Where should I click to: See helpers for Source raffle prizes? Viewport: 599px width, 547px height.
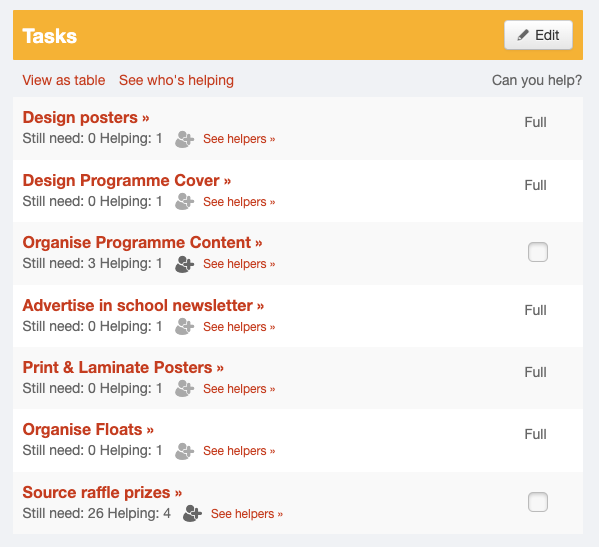pos(247,514)
